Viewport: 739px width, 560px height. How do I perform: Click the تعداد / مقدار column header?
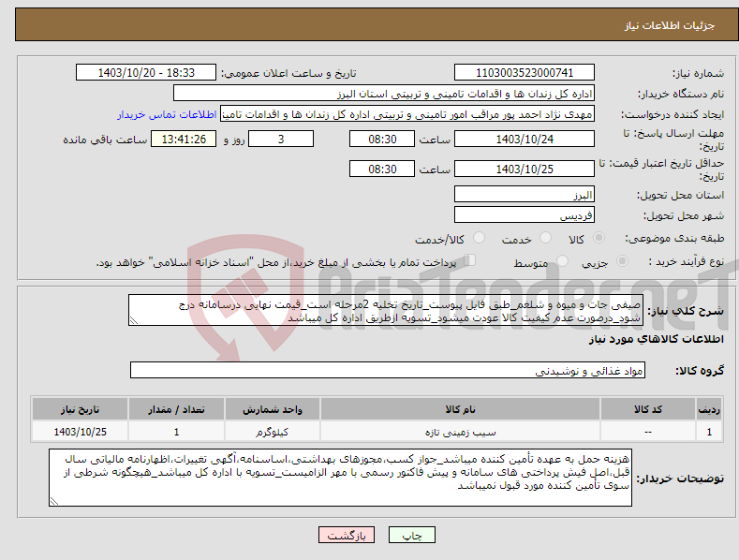(x=176, y=409)
